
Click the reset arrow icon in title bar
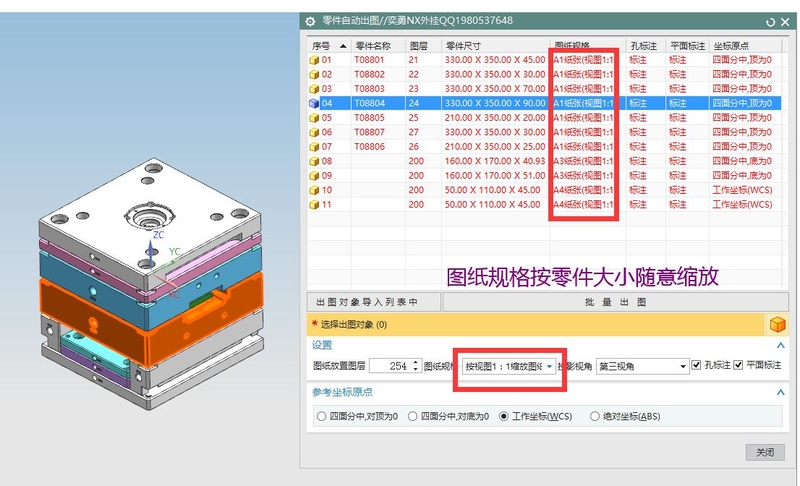pos(770,22)
